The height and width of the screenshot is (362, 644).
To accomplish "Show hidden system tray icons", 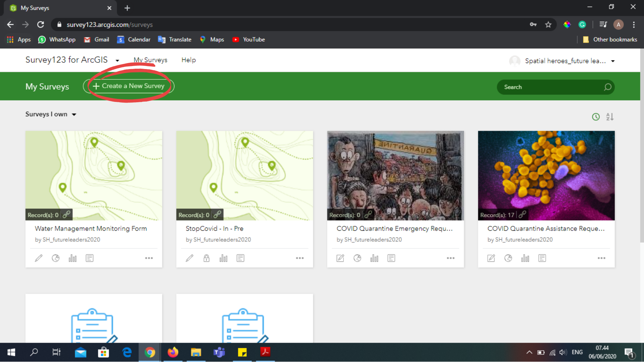I will pos(529,352).
